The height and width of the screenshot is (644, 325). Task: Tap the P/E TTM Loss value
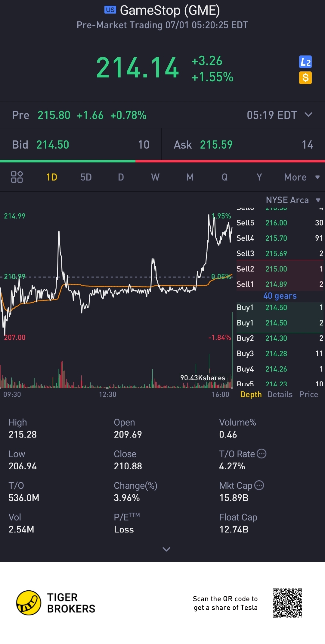click(x=124, y=529)
